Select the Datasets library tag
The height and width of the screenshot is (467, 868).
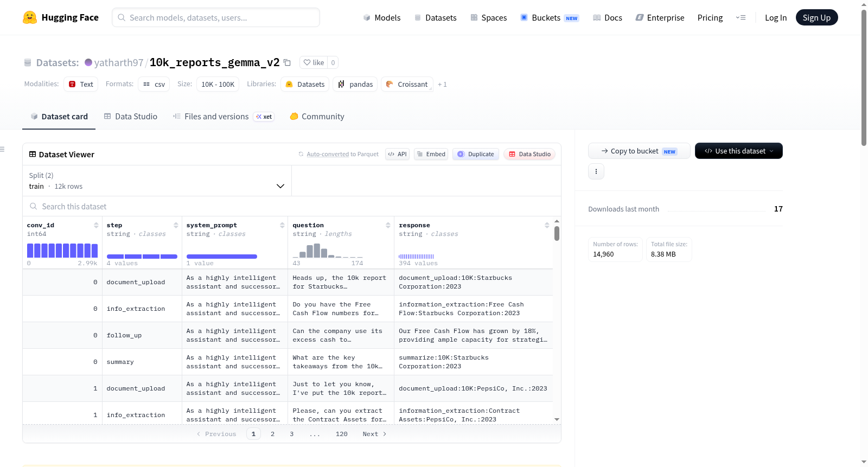305,84
